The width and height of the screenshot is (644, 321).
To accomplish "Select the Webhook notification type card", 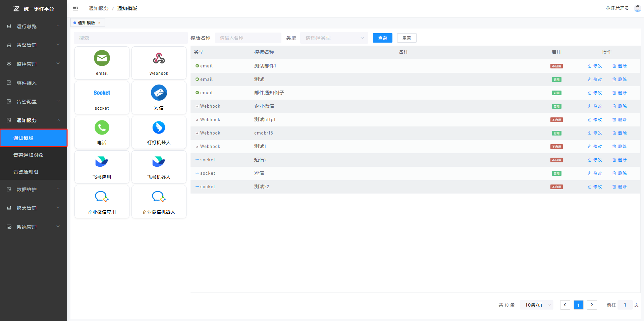I will point(159,63).
